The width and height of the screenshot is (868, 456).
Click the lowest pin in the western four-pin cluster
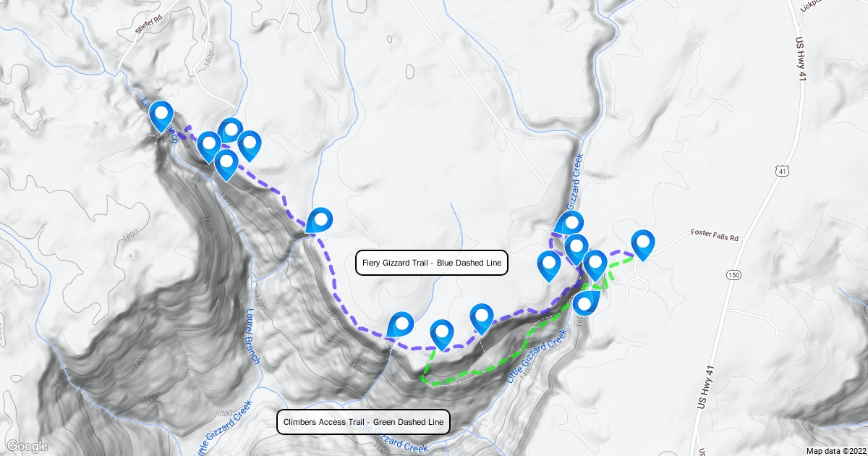226,164
